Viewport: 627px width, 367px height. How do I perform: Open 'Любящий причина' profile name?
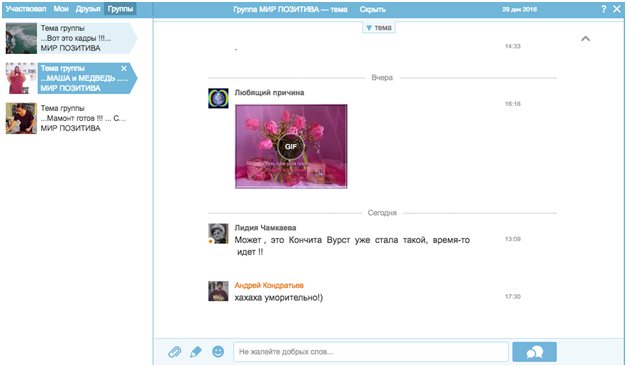269,93
